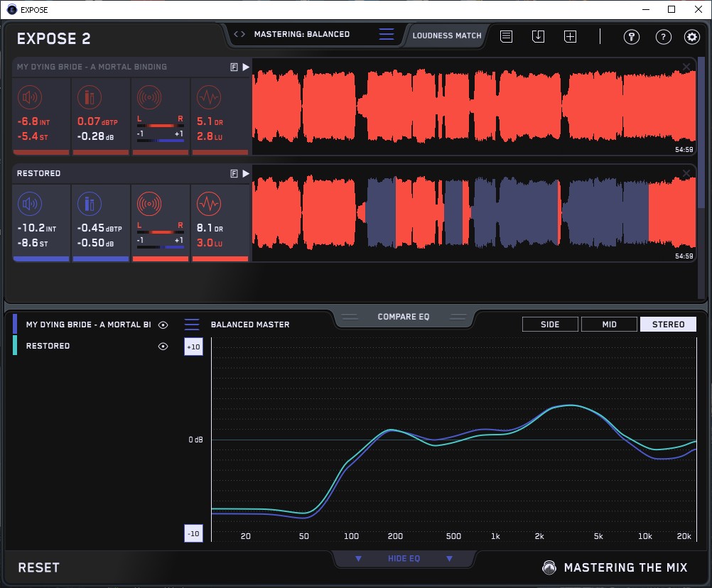
Task: Open settings via the gear icon
Action: click(x=692, y=37)
